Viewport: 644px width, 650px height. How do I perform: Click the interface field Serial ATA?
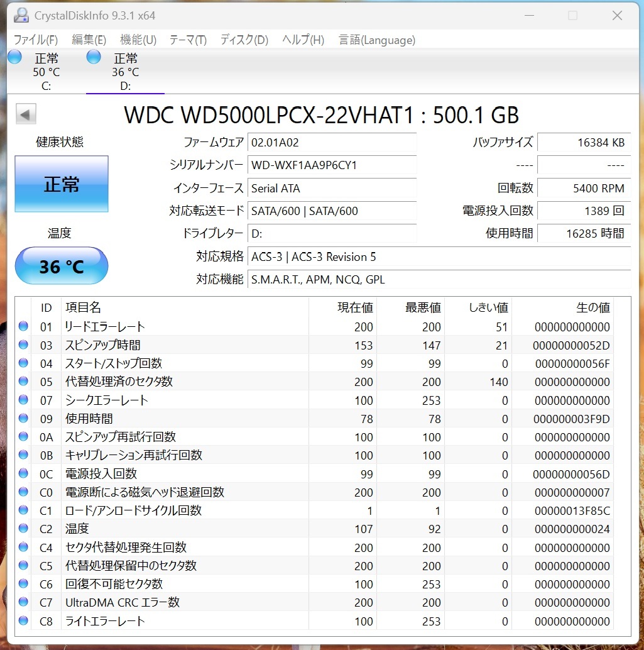coord(332,188)
